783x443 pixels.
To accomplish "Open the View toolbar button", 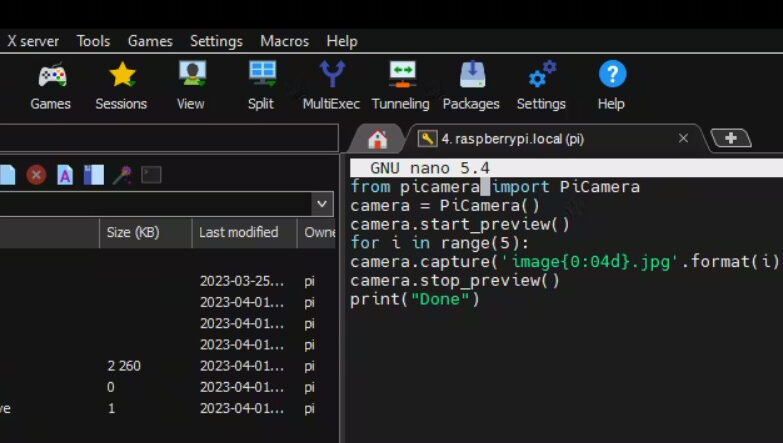I will click(190, 85).
